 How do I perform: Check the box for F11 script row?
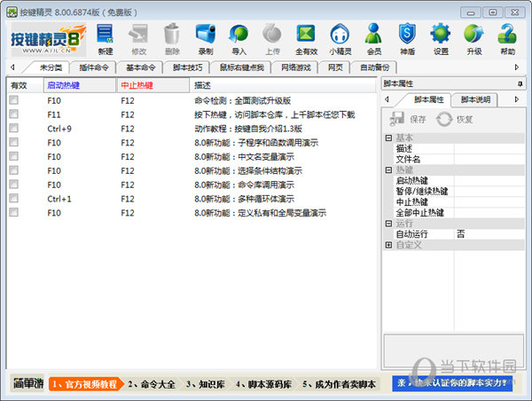[x=14, y=114]
